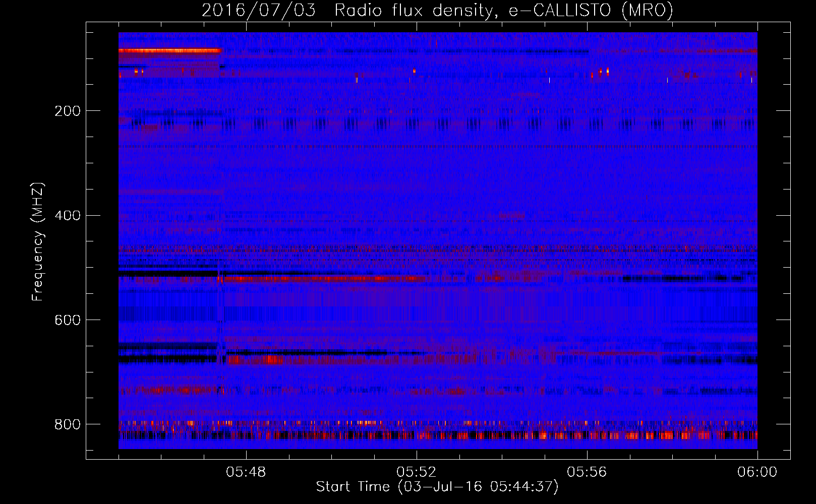Click the 05:56 time tick label

tap(587, 472)
